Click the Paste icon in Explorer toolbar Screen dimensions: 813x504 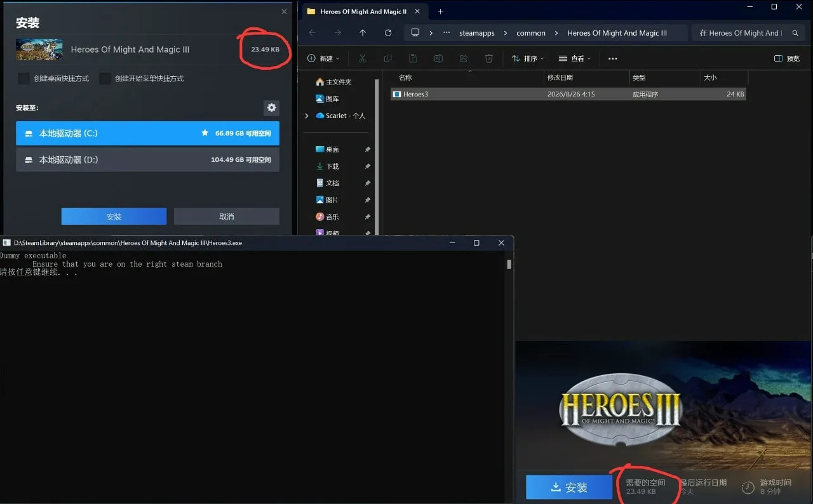pos(413,58)
